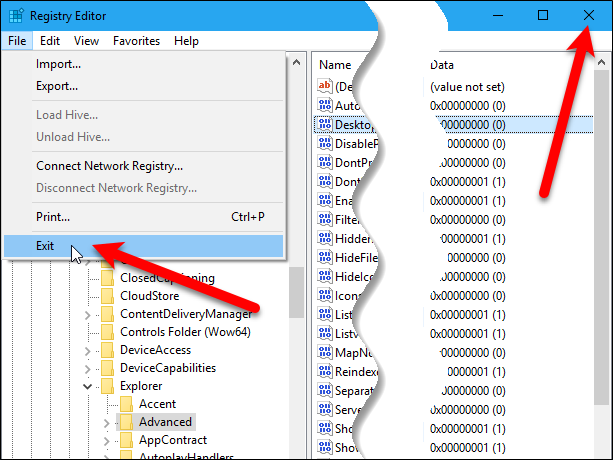Click the values pane scrollbar thumb
This screenshot has width=613, height=460.
(601, 238)
